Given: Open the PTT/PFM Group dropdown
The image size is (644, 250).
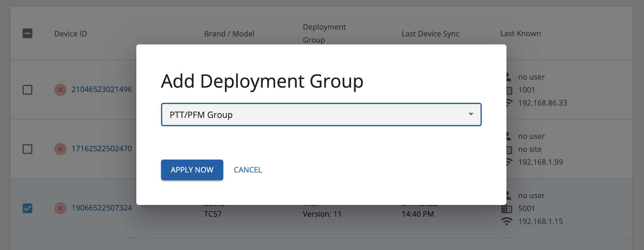Looking at the screenshot, I should click(x=321, y=115).
